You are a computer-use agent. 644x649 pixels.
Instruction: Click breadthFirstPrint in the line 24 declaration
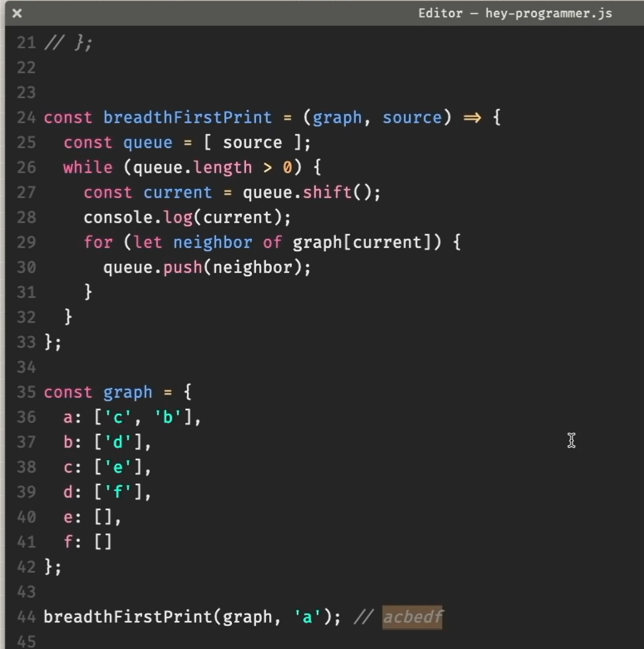click(187, 118)
